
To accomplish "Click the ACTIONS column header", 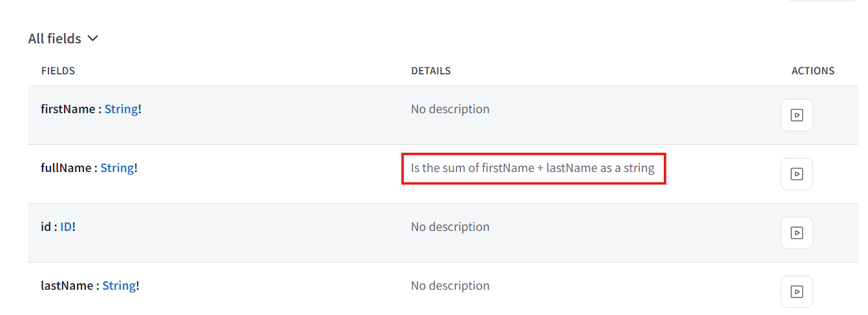I will tap(812, 71).
